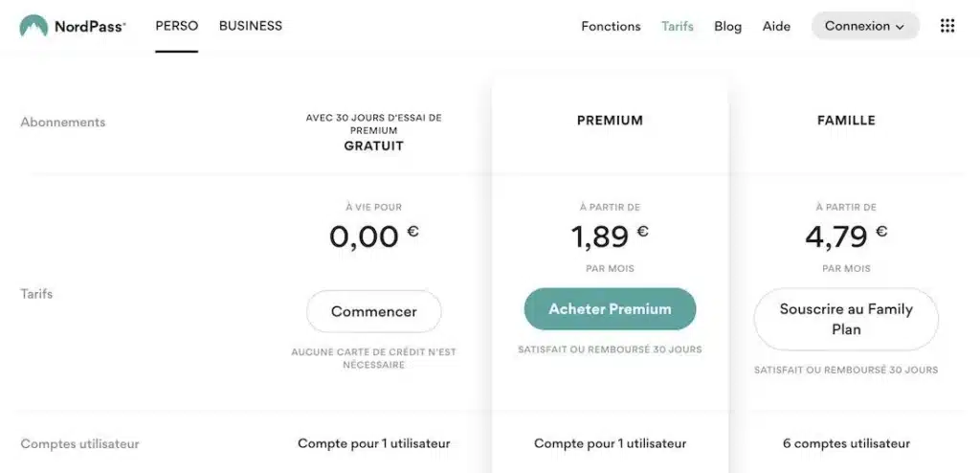980x473 pixels.
Task: Click the 1,89 € premium price
Action: point(610,236)
